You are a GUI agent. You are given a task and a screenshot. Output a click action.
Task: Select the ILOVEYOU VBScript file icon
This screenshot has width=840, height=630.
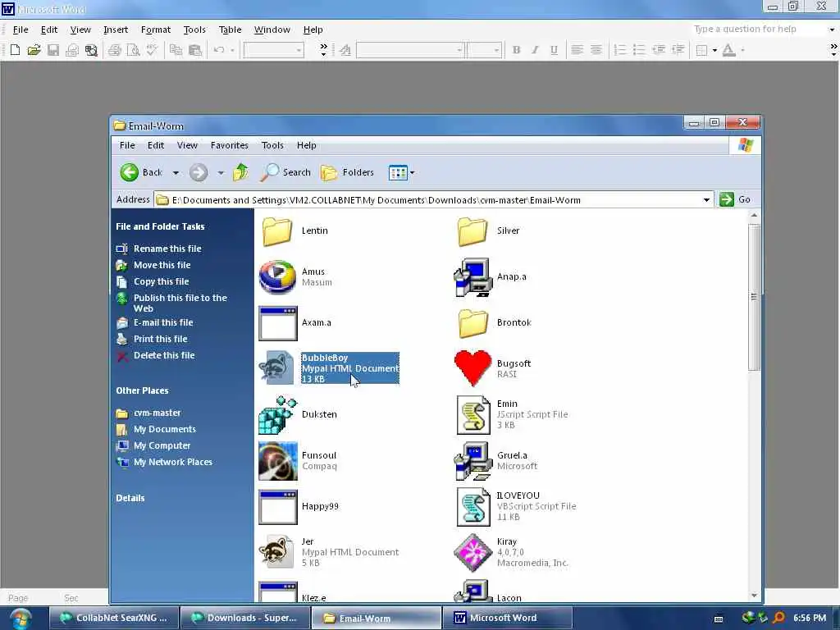click(x=472, y=507)
